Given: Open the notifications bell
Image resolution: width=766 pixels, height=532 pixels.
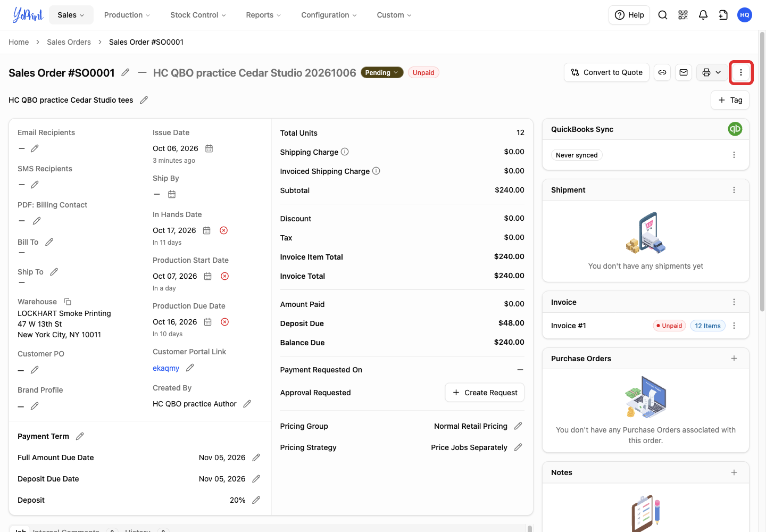Looking at the screenshot, I should coord(703,15).
